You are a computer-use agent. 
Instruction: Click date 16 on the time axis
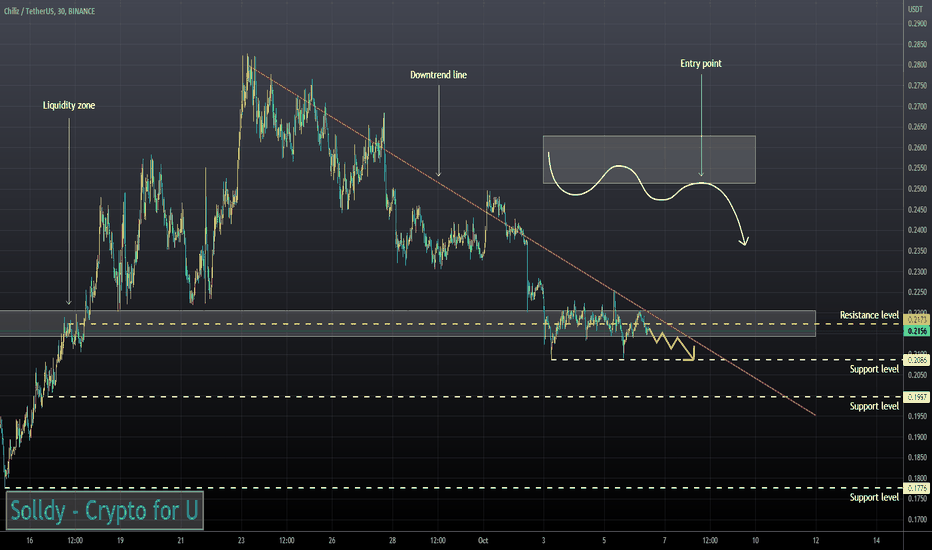pos(30,540)
